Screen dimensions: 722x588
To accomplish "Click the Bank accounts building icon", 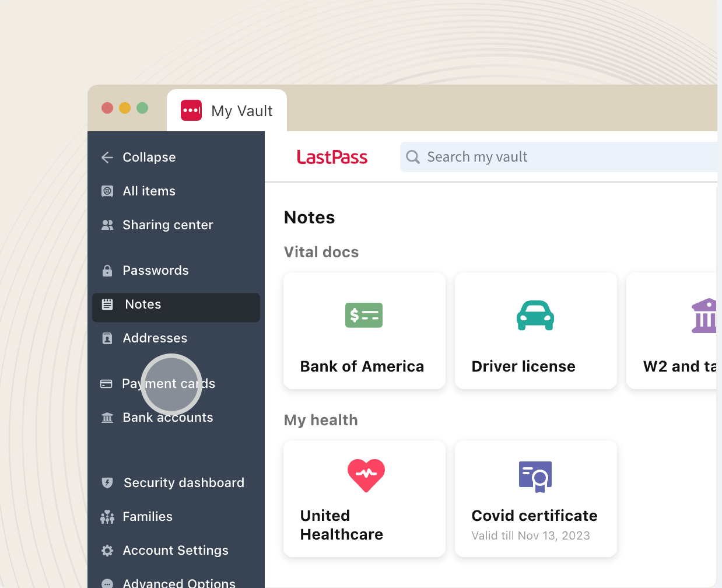I will pyautogui.click(x=107, y=418).
